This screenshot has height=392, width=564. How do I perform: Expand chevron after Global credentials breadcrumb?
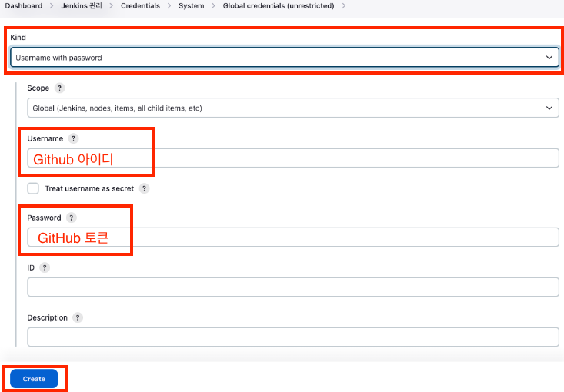click(344, 5)
